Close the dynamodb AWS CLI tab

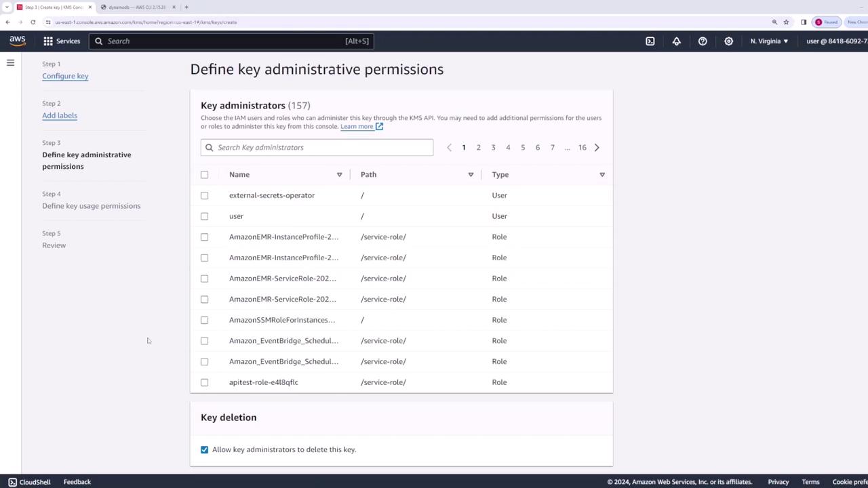[x=174, y=7]
